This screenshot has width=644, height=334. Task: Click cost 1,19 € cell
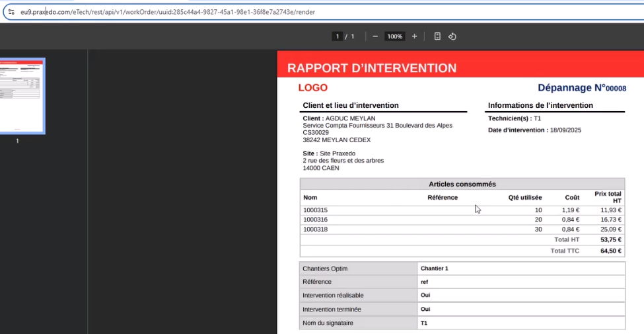point(571,210)
